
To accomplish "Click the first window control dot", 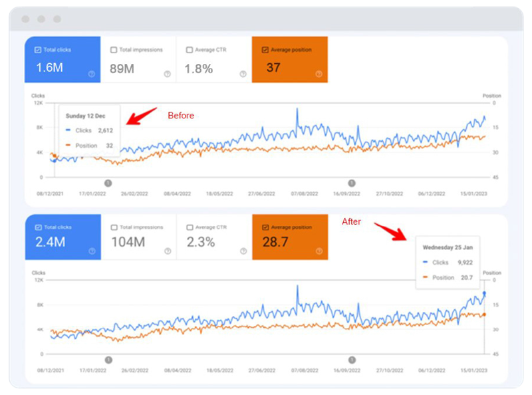I will 25,19.
